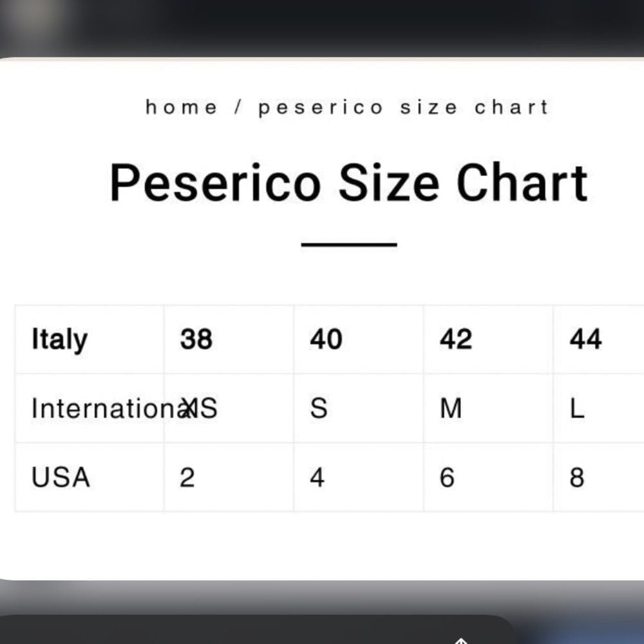Click the Peserico Size Chart heading
The image size is (644, 644).
coord(348,182)
